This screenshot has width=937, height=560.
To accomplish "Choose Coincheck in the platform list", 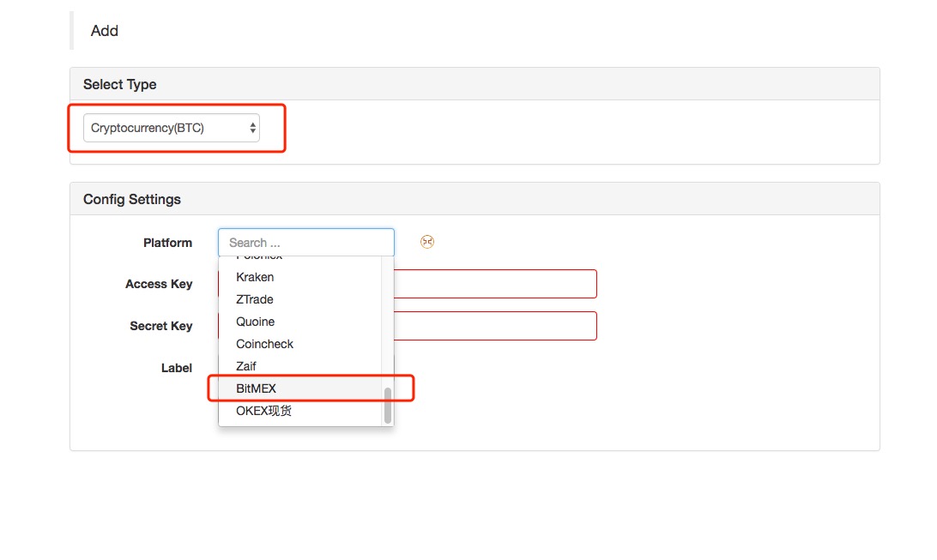I will (300, 344).
